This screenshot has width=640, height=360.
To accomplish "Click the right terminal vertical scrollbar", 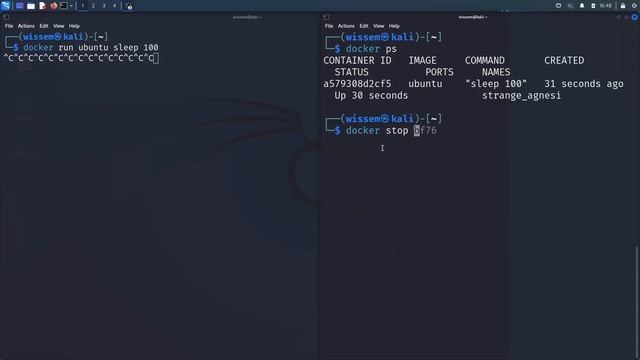I will 638,302.
